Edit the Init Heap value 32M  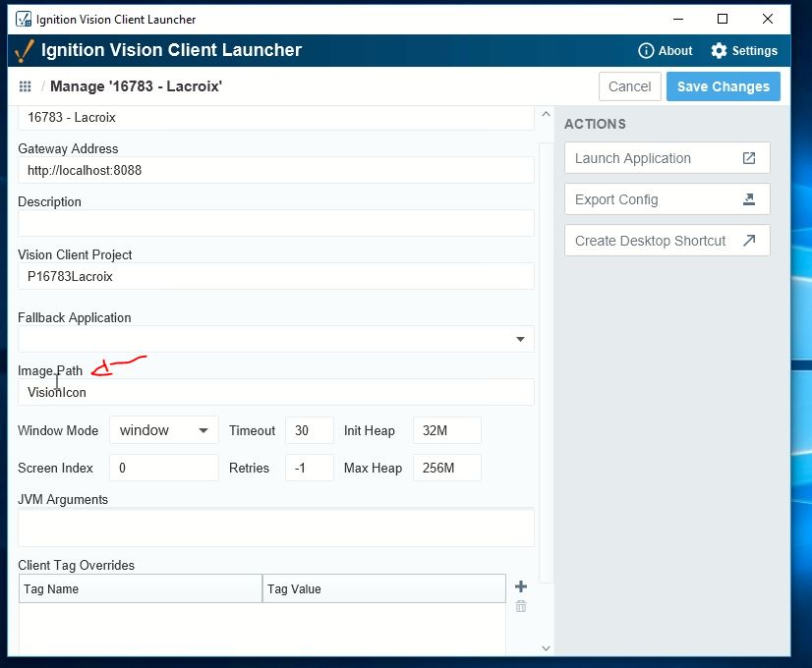(x=447, y=430)
